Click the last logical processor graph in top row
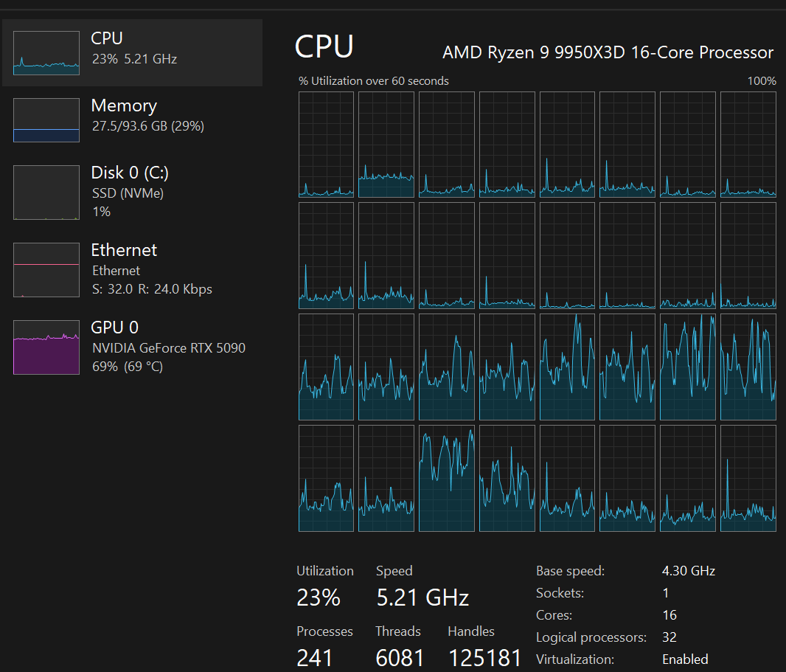The height and width of the screenshot is (672, 786). point(748,145)
